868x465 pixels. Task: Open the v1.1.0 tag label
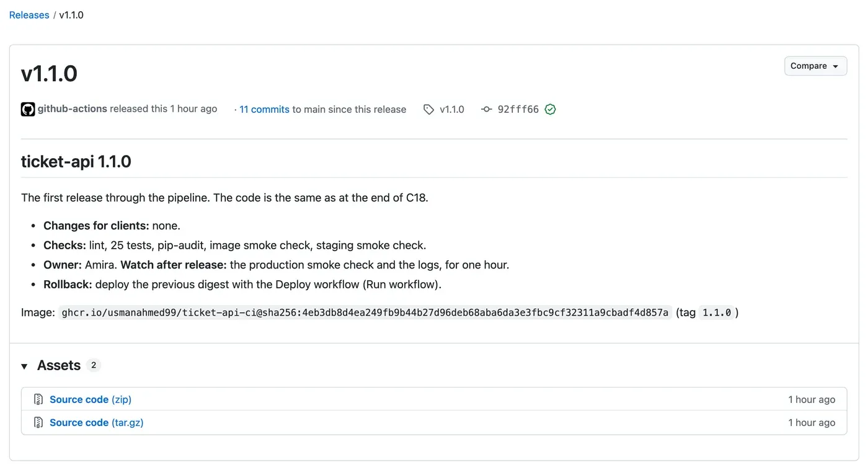pyautogui.click(x=452, y=109)
